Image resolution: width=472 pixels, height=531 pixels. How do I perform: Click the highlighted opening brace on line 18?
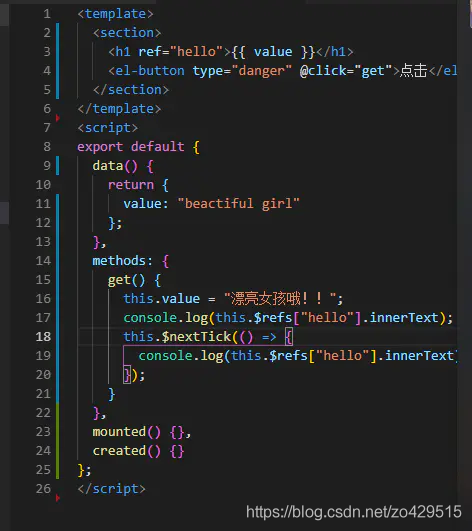click(289, 337)
